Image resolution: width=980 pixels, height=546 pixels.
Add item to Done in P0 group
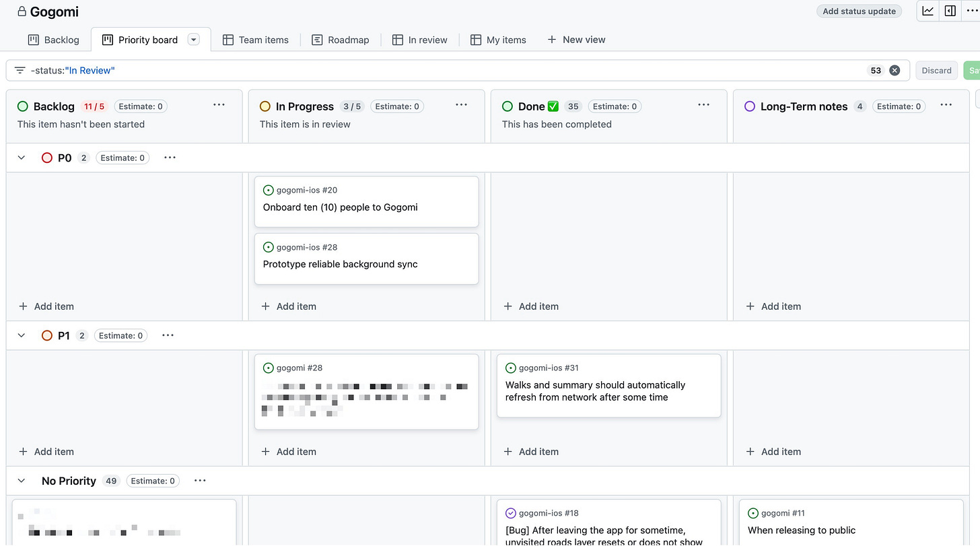[530, 306]
